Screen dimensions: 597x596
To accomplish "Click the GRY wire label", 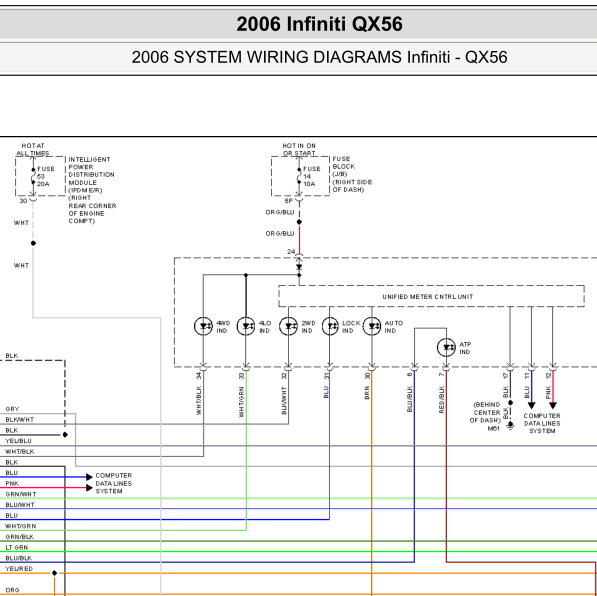I will (12, 409).
